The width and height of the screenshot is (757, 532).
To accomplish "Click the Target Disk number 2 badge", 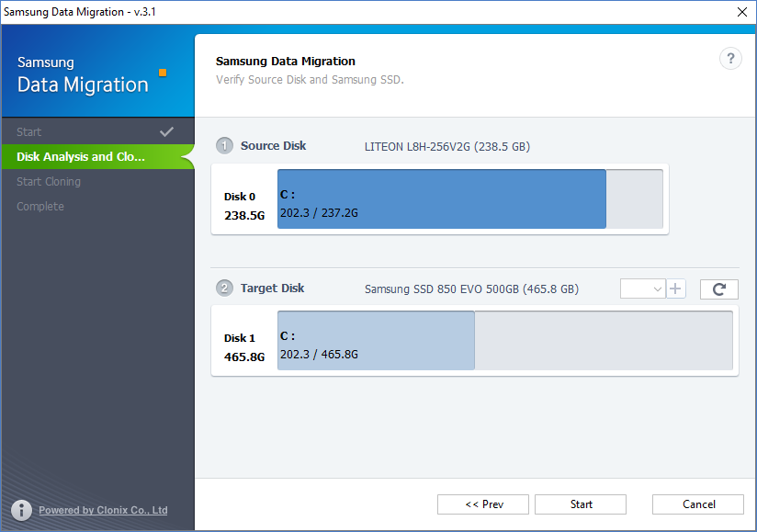I will pos(225,289).
